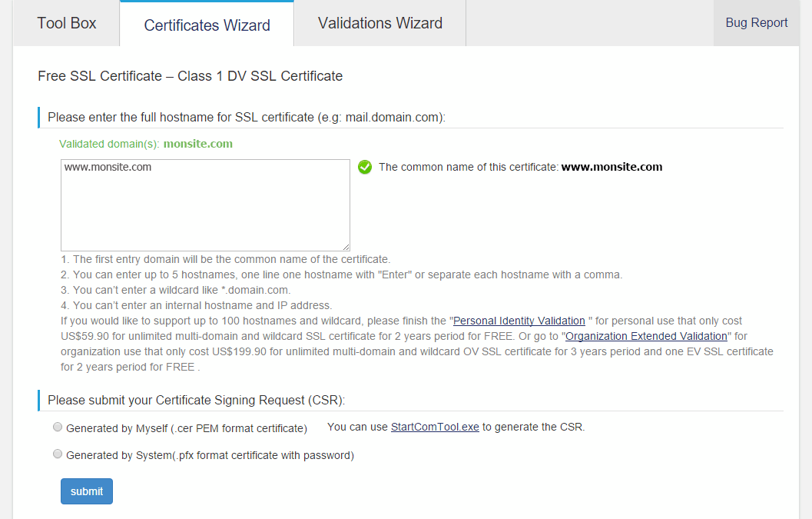
Task: Click the green validation checkmark icon
Action: tap(365, 167)
